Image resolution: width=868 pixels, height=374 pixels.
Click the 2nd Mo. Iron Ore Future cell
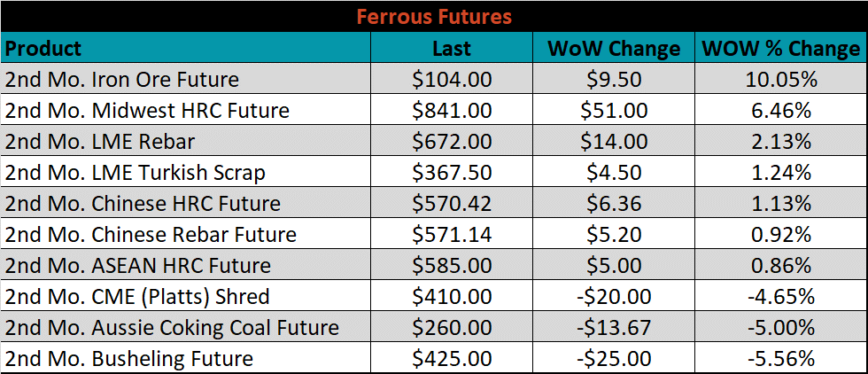pyautogui.click(x=186, y=78)
